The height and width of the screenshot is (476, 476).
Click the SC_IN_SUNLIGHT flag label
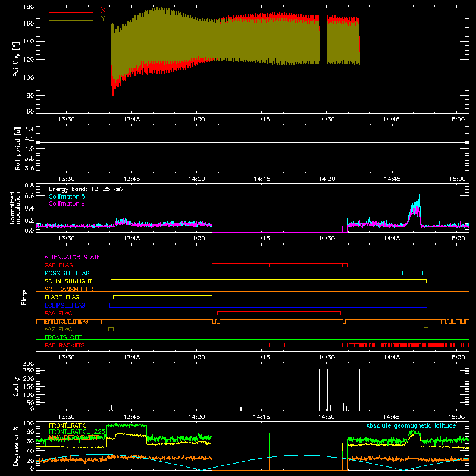(x=68, y=281)
